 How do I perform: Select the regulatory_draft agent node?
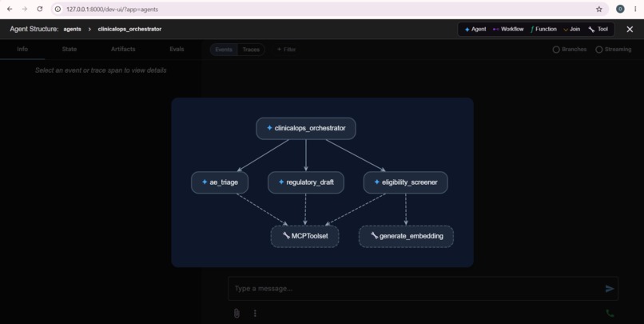click(305, 182)
